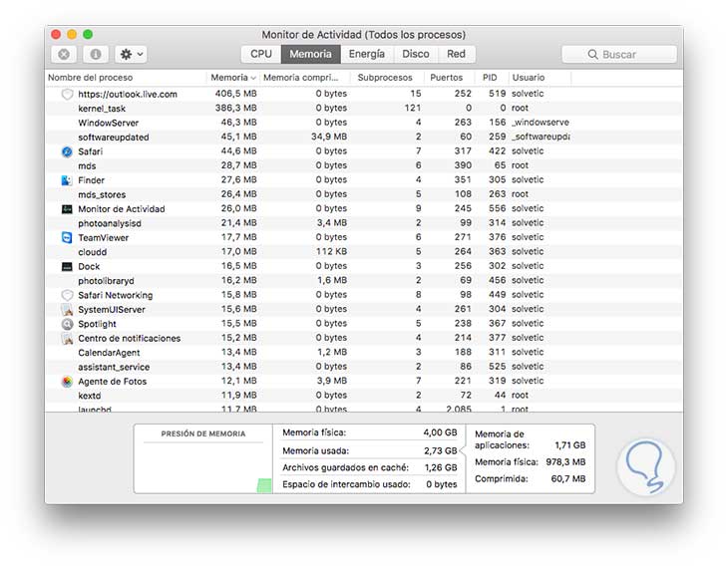
Task: Click the 121 subprocesos value for kernel_task
Action: tap(412, 109)
